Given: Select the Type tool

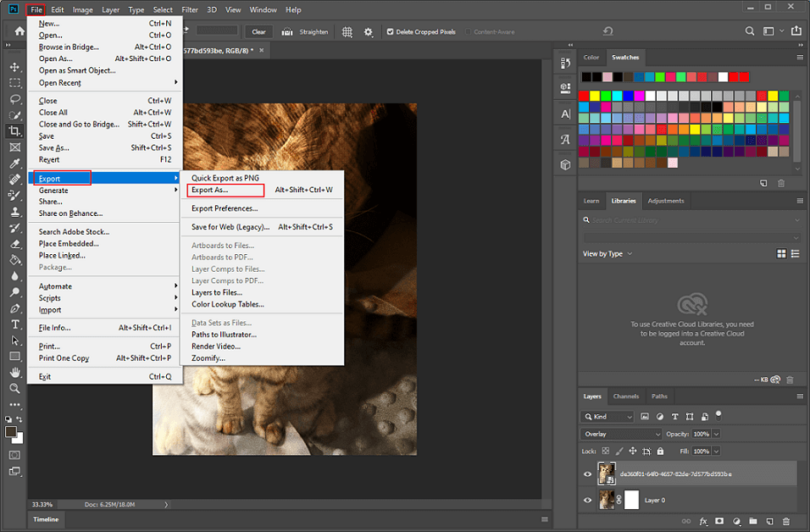Looking at the screenshot, I should click(x=14, y=324).
